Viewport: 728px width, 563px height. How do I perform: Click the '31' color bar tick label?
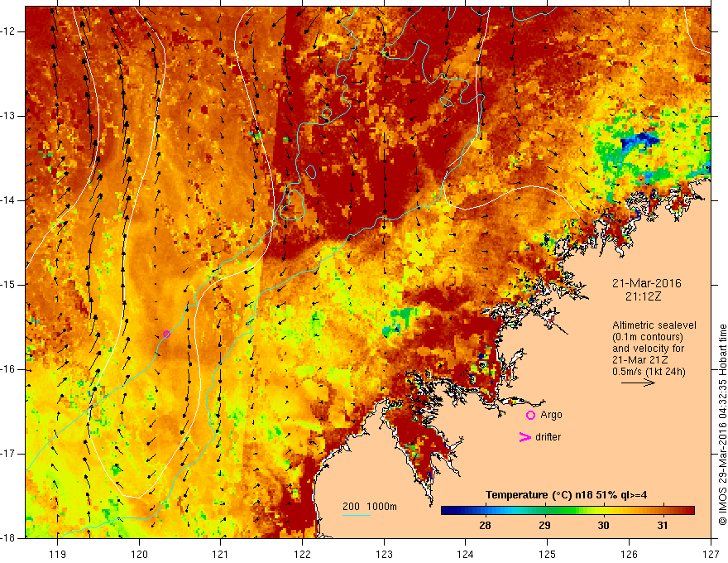[663, 526]
